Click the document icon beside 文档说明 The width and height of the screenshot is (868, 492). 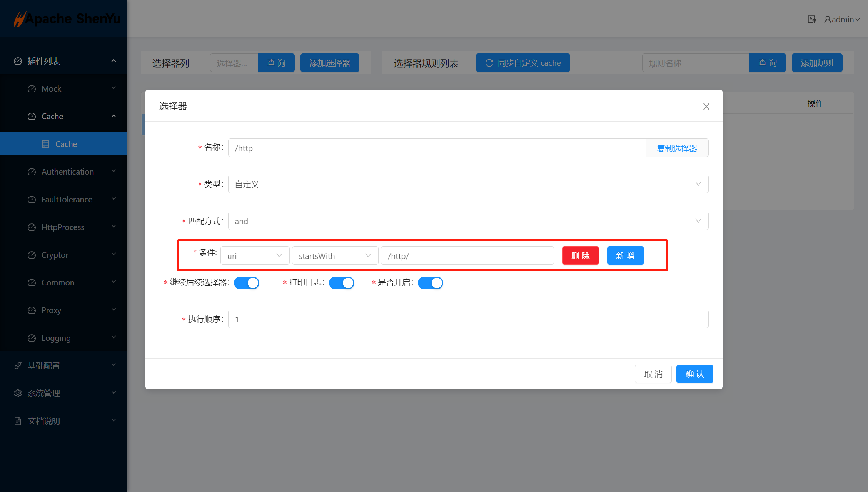tap(18, 421)
